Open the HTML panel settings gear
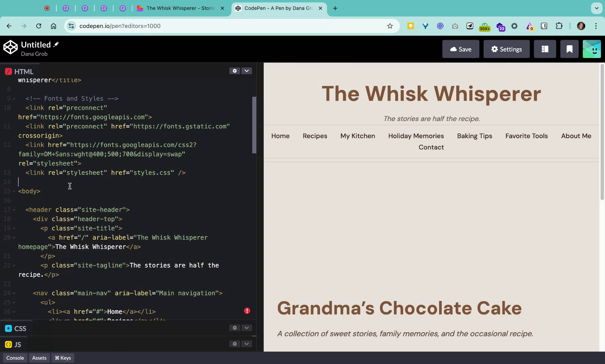 [234, 71]
